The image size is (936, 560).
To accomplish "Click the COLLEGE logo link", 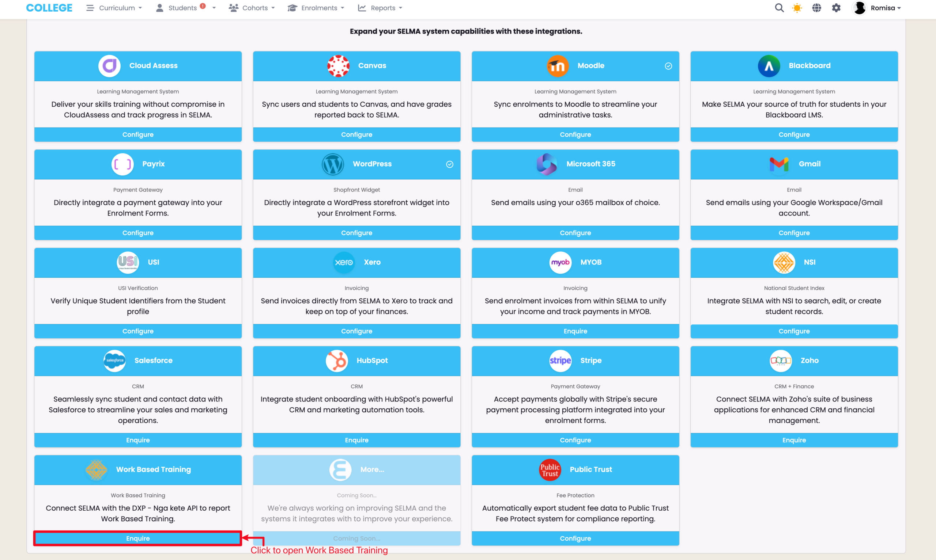I will click(x=49, y=8).
